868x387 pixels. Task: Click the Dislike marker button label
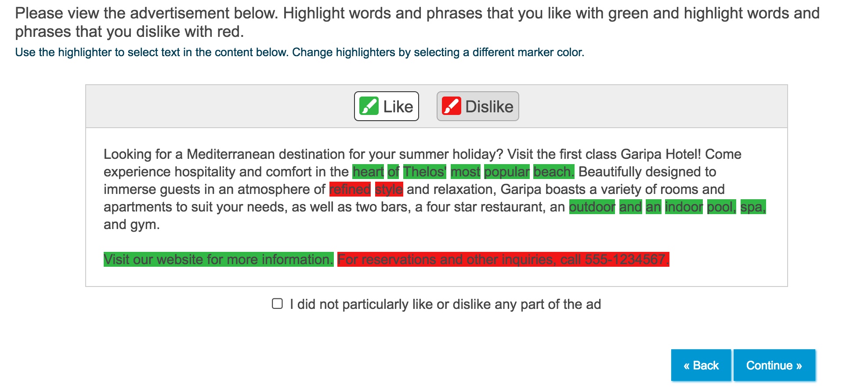(489, 107)
